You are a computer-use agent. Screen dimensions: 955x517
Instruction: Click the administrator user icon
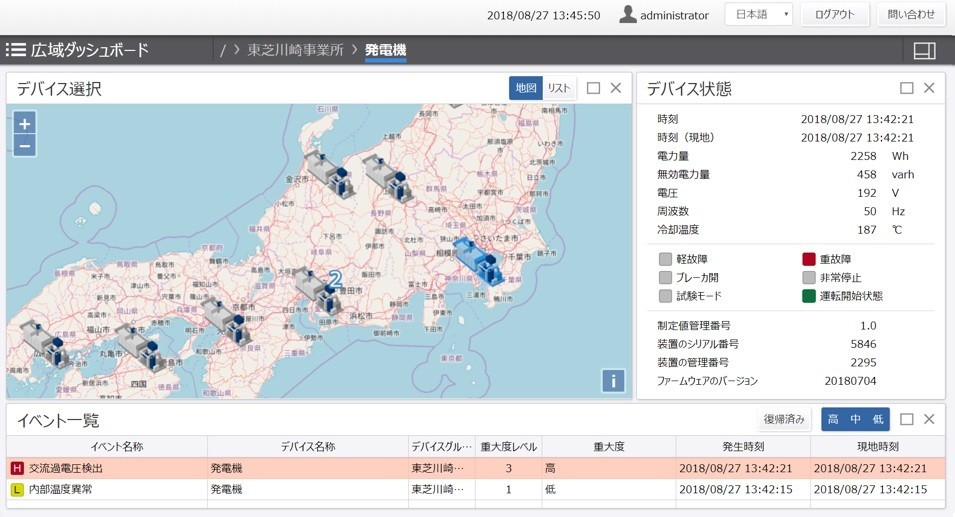click(x=628, y=15)
